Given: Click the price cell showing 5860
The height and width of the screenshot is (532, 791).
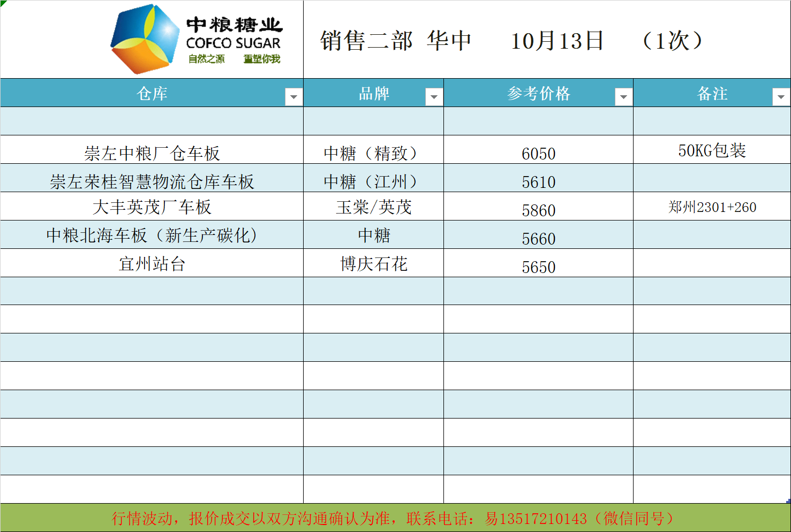Looking at the screenshot, I should point(538,210).
